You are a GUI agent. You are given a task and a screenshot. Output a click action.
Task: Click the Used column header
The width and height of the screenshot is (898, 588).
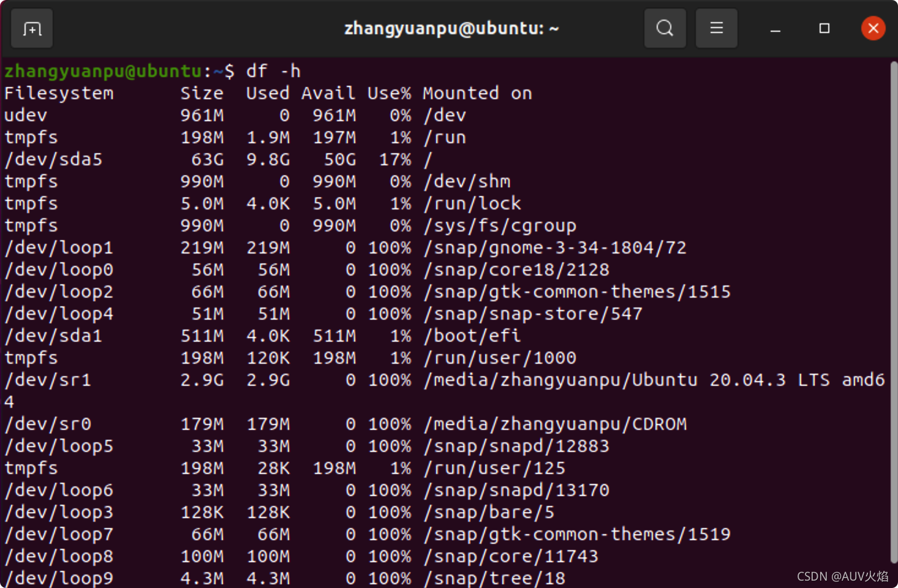pos(268,93)
